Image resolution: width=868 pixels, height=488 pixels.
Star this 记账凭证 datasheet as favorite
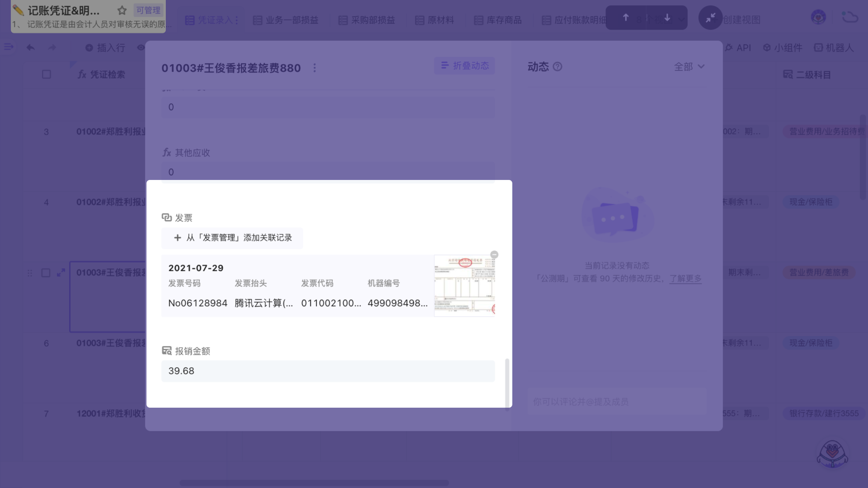122,11
